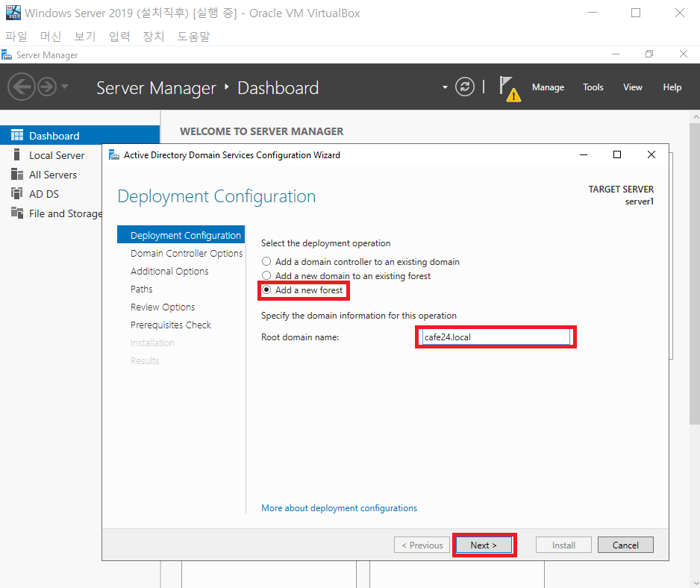
Task: Click the Server Manager forward arrow
Action: pyautogui.click(x=47, y=87)
